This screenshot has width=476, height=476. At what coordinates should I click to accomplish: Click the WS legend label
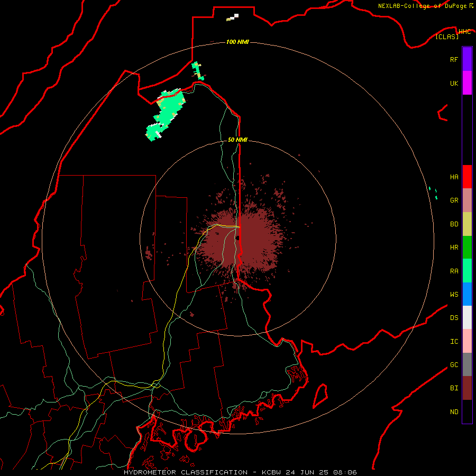(x=454, y=295)
